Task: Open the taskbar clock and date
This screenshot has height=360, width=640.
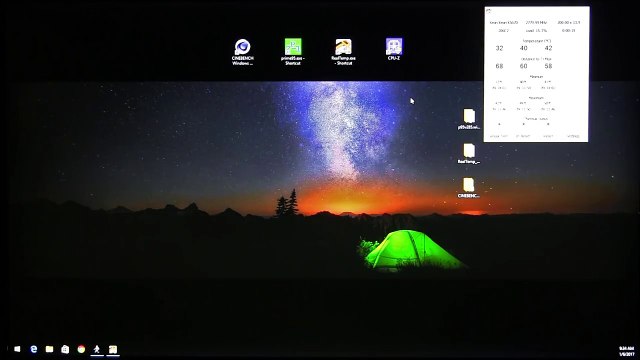Action: coord(626,351)
